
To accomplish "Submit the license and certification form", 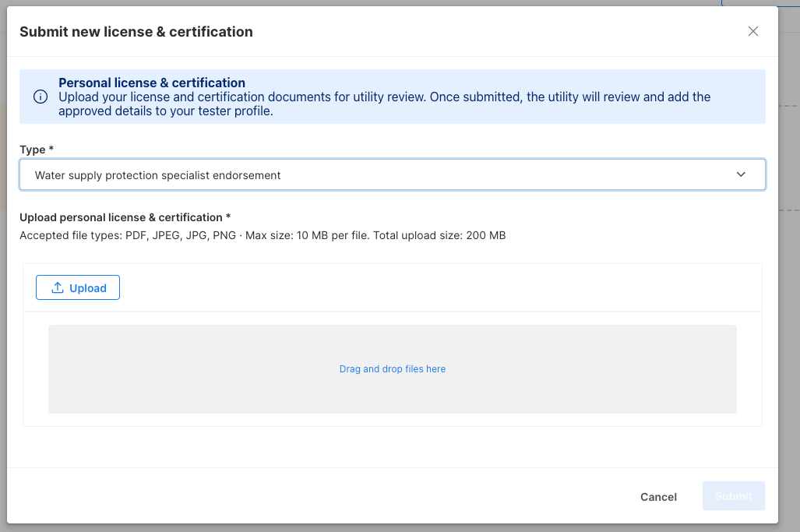I will (x=733, y=496).
